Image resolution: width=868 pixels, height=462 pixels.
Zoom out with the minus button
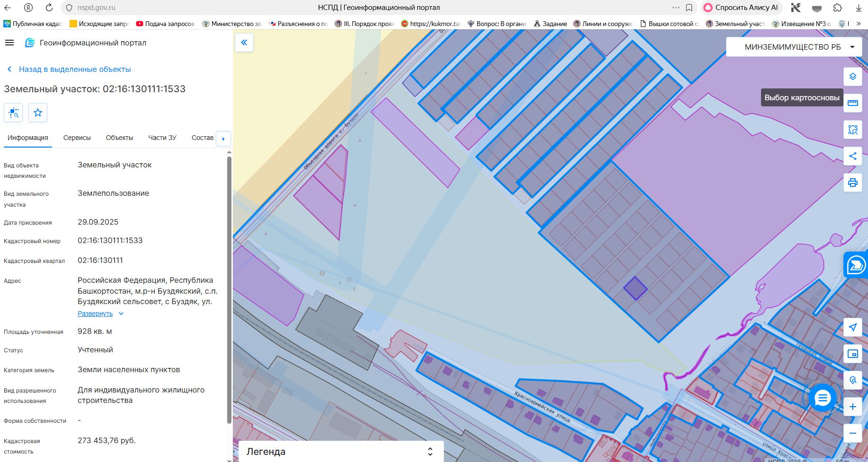[852, 433]
